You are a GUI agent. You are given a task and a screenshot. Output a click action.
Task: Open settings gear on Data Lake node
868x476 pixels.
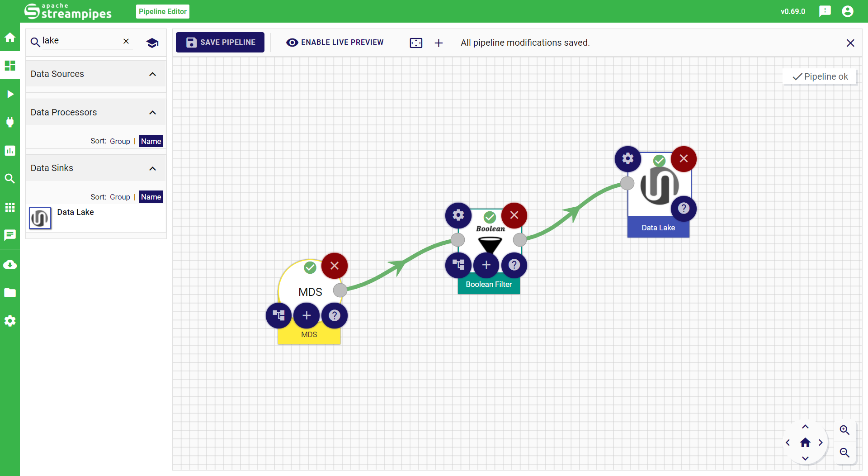tap(627, 159)
